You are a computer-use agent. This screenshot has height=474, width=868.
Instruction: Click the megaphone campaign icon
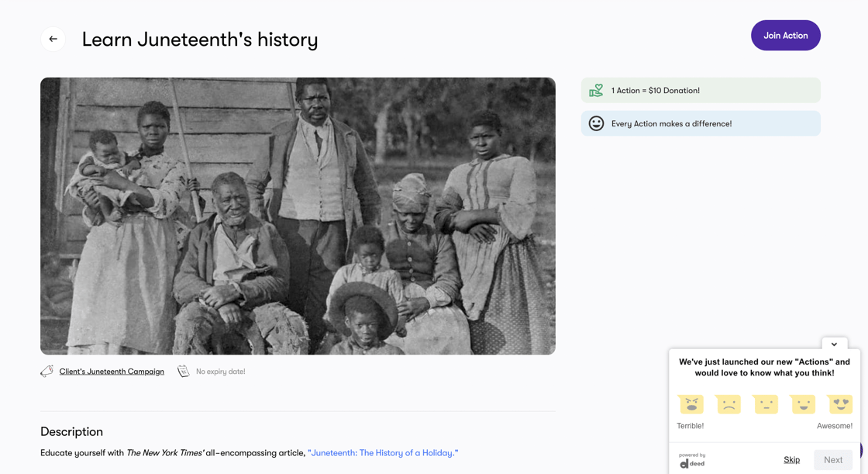pos(47,372)
